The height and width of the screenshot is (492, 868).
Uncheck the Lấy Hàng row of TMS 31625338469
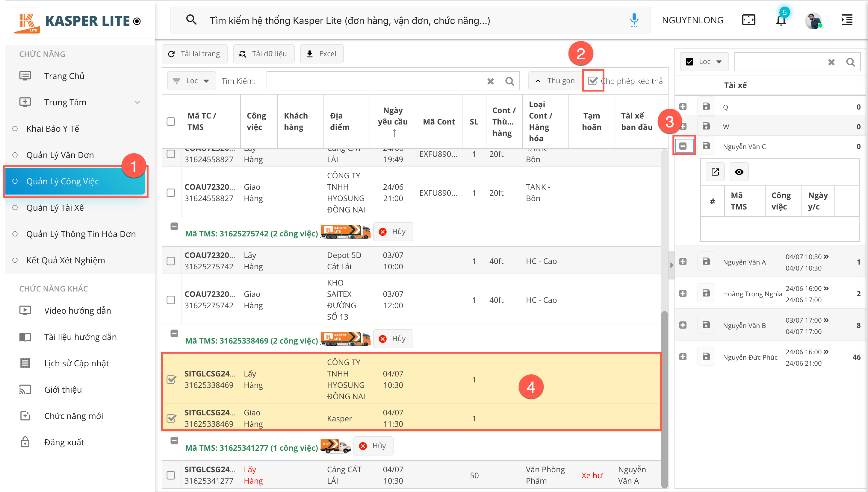click(x=171, y=379)
